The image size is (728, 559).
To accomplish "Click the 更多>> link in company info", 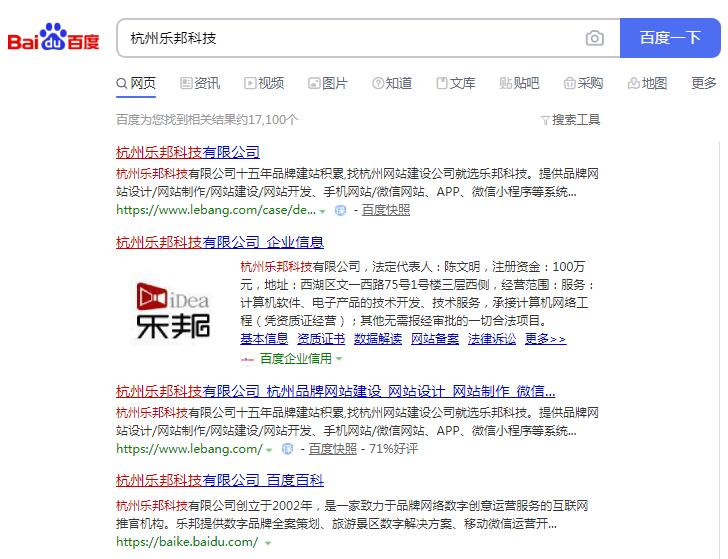I will (546, 339).
